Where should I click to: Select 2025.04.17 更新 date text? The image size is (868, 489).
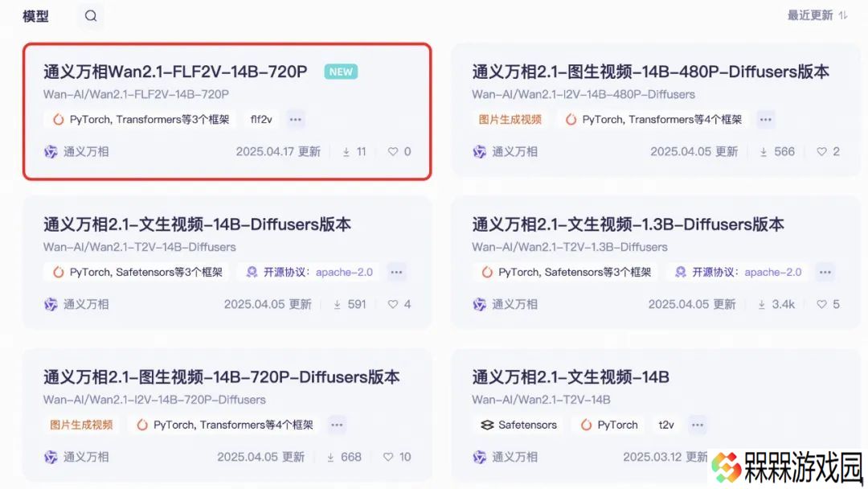pyautogui.click(x=278, y=152)
